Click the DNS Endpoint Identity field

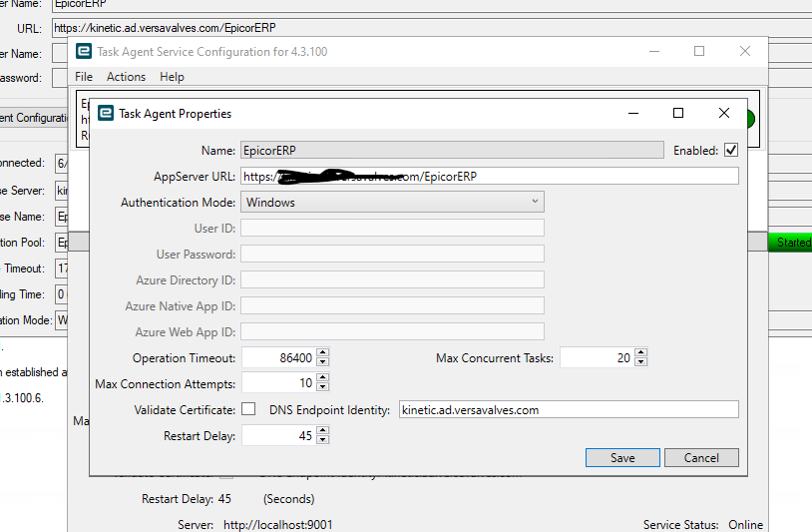coord(569,410)
